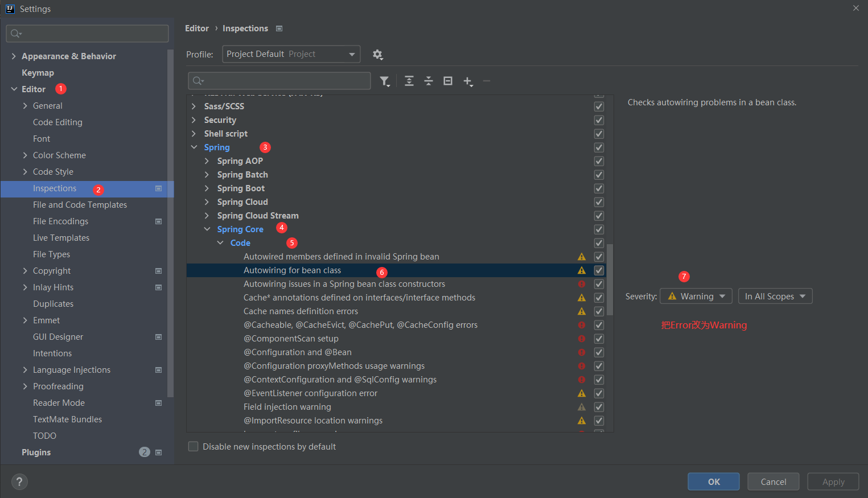This screenshot has height=498, width=868.
Task: Expand the Color Scheme node
Action: [x=25, y=155]
